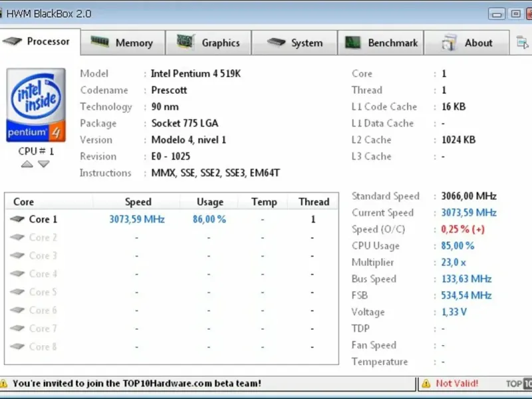Click Voltage value 1,33 V
The image size is (532, 399).
click(454, 312)
